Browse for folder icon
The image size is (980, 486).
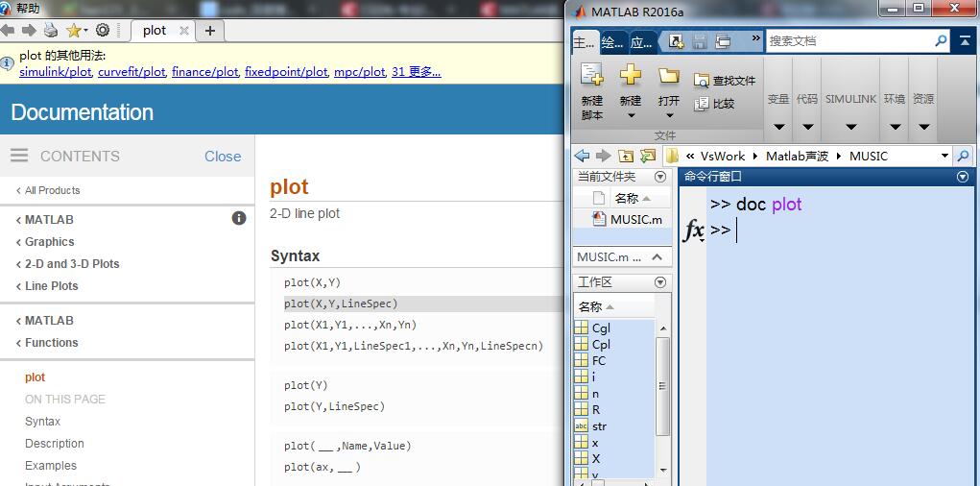(x=648, y=156)
